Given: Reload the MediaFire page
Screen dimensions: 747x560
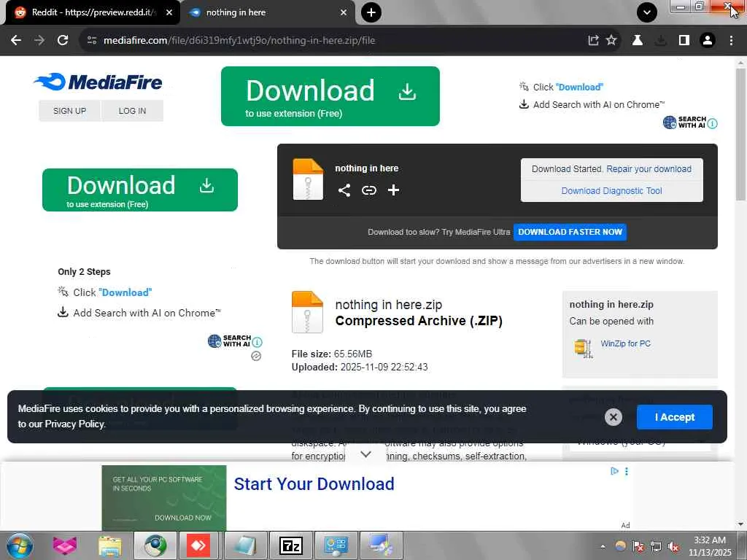Looking at the screenshot, I should 63,41.
